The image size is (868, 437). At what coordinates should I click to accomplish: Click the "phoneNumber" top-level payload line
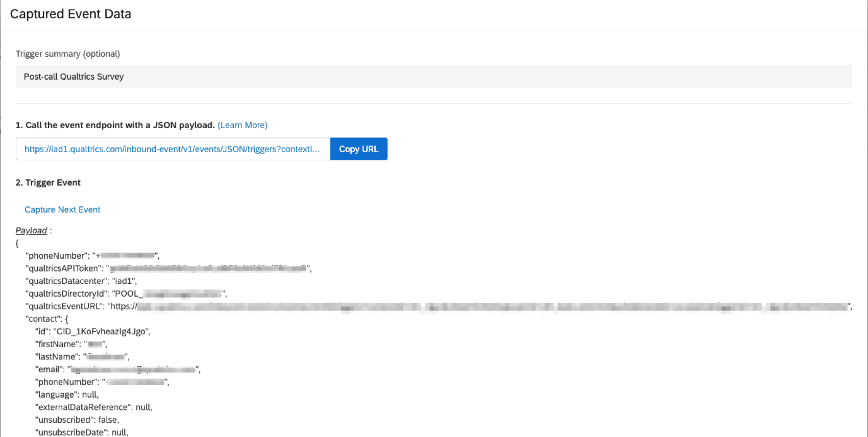point(92,256)
